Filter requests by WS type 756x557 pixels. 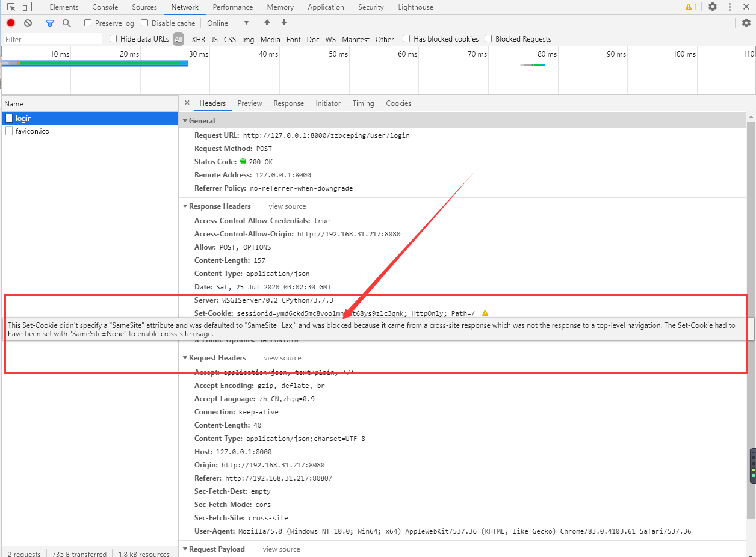click(330, 39)
